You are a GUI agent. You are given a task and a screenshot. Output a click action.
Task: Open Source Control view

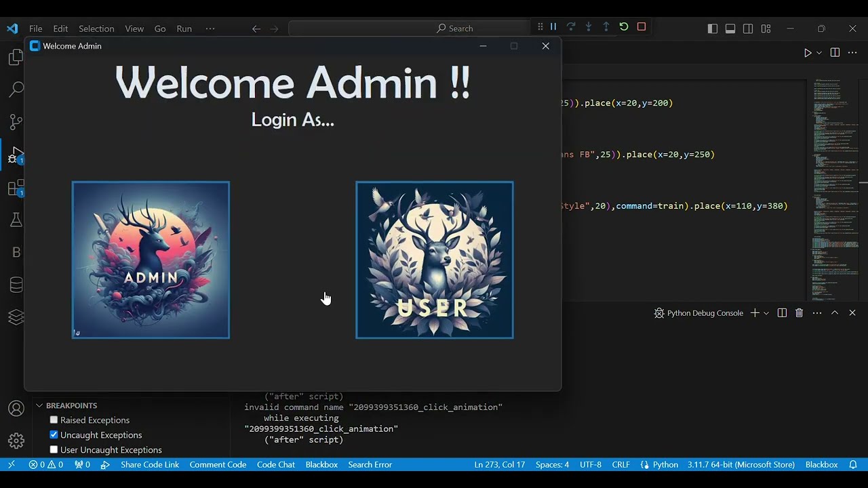(16, 122)
